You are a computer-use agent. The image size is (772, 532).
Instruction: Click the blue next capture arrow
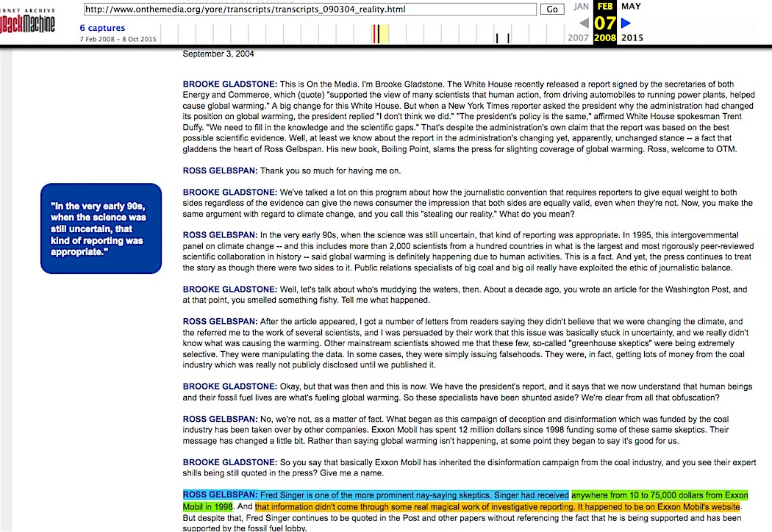pyautogui.click(x=626, y=24)
